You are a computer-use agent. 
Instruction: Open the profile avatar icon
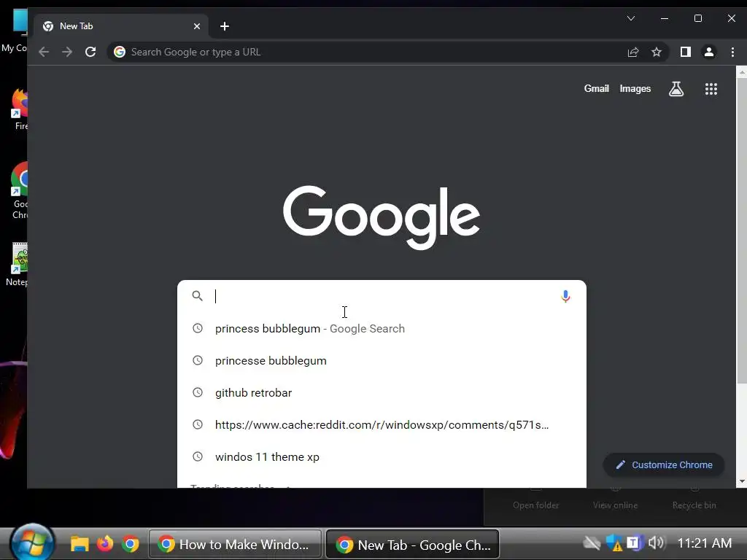[x=709, y=52]
